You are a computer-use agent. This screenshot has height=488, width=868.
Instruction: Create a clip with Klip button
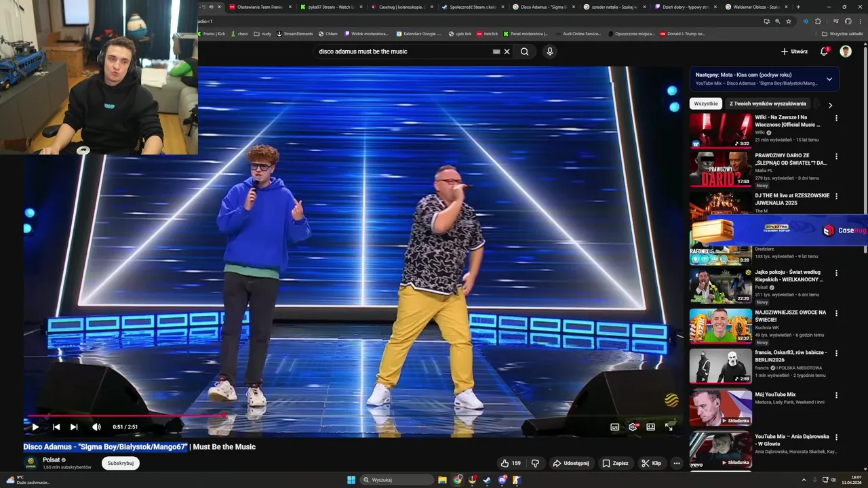pos(651,464)
